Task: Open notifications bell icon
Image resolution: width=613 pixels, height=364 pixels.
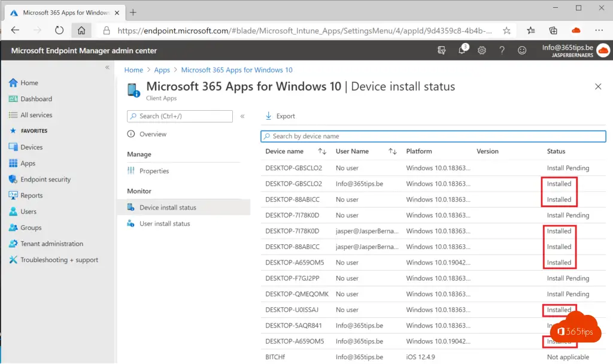Action: (x=462, y=50)
